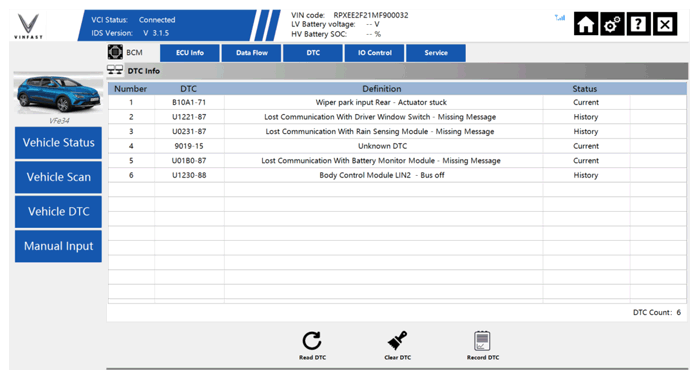Click History status of U1230-88 row

586,175
